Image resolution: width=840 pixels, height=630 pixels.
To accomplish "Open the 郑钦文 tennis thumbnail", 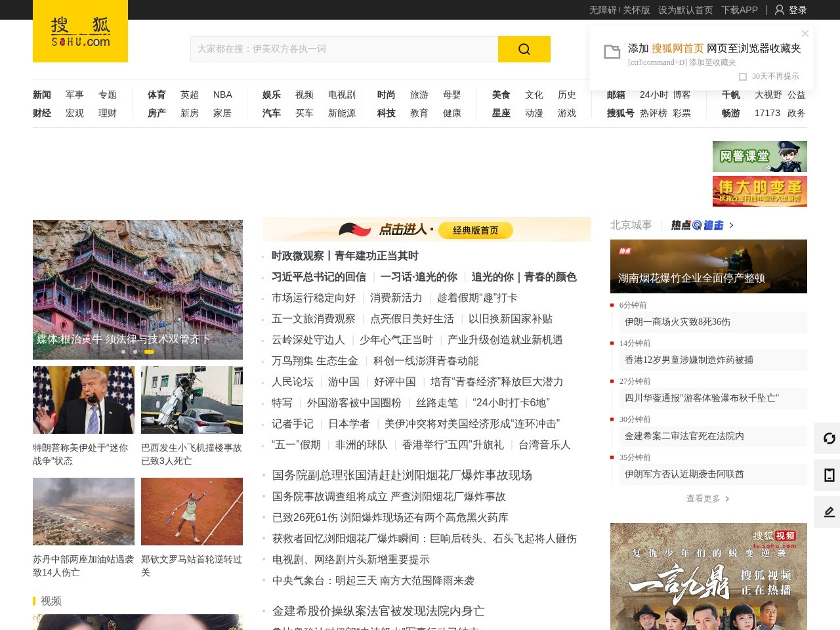I will click(192, 511).
